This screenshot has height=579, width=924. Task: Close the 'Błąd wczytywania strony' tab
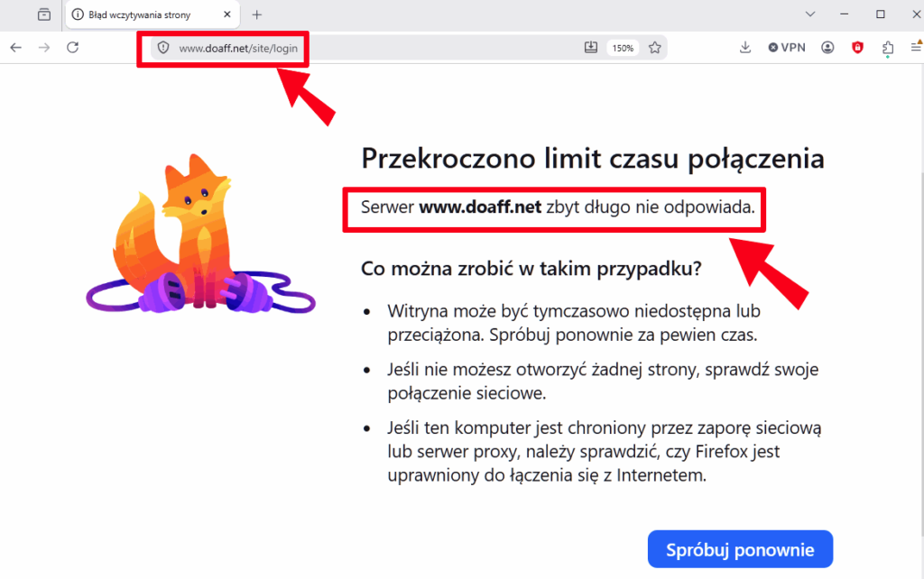pyautogui.click(x=227, y=14)
